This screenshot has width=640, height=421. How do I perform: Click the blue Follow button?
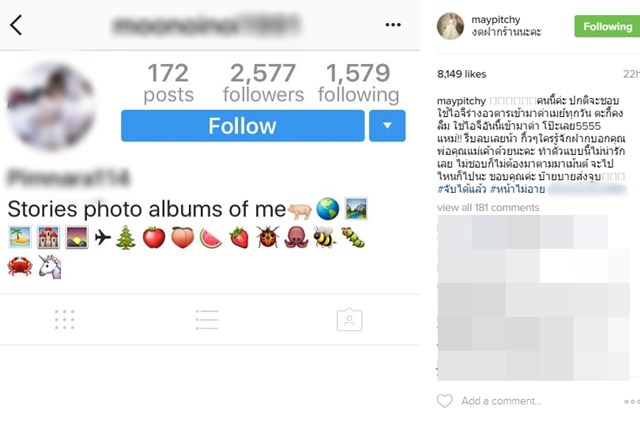(242, 126)
